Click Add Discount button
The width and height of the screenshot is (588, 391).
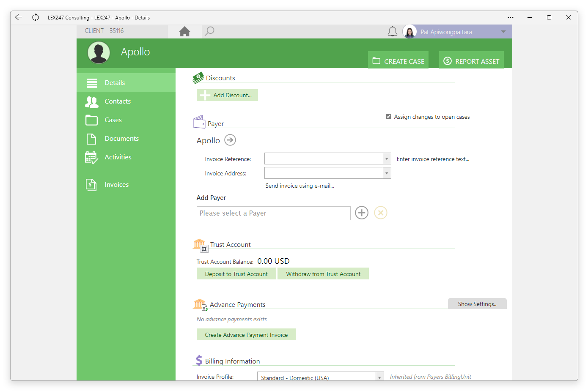[x=227, y=95]
